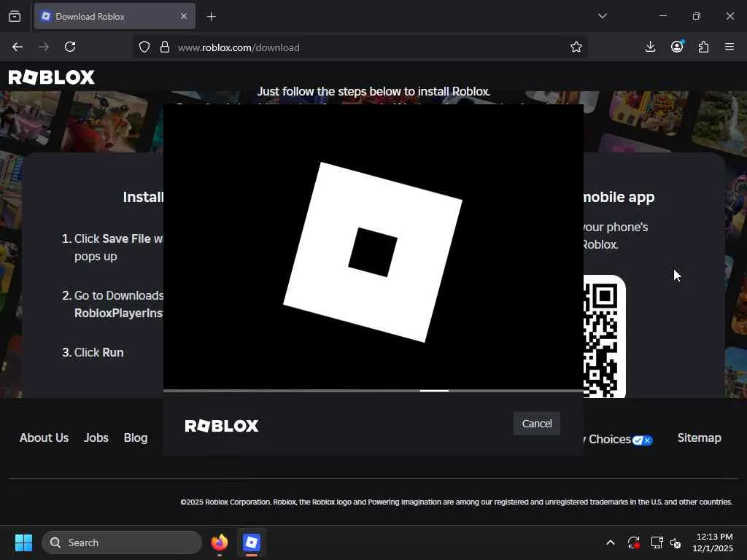Open the Blog footer link
747x560 pixels.
coord(135,437)
